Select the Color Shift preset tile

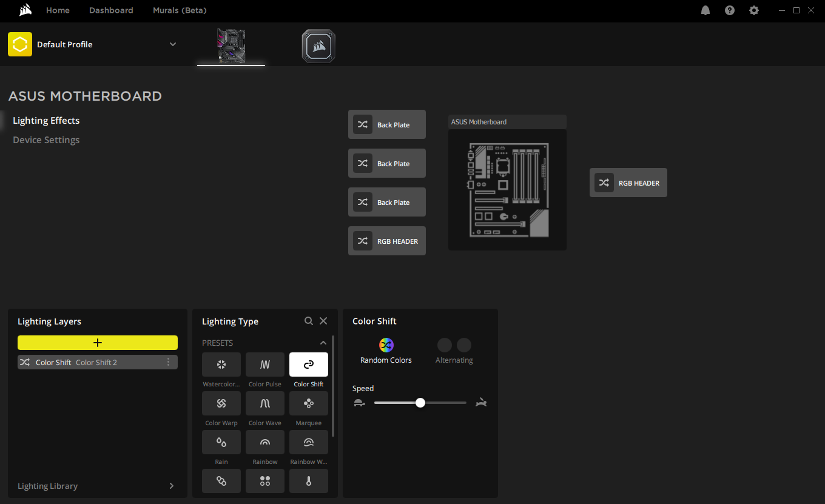click(x=309, y=365)
